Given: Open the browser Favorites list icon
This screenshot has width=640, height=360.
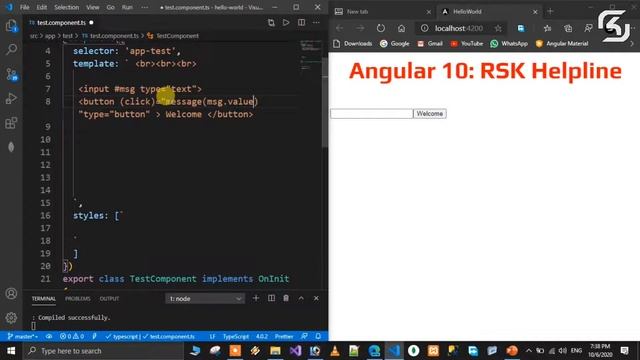Looking at the screenshot, I should [547, 28].
